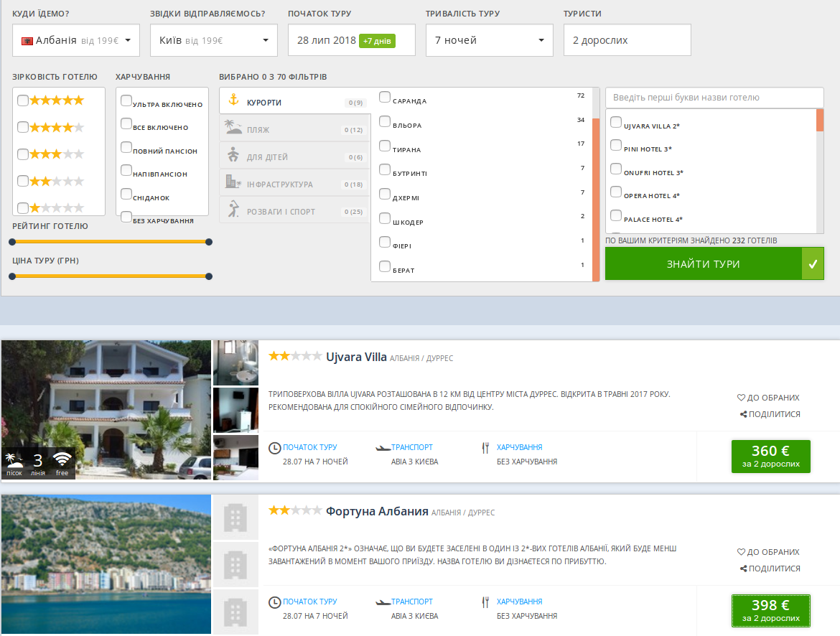Click the anchor icon beside Курорти
840x636 pixels.
[233, 101]
